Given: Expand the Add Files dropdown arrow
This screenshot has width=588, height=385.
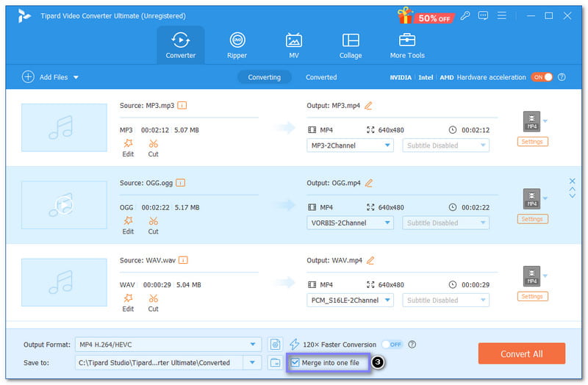Looking at the screenshot, I should pos(76,77).
